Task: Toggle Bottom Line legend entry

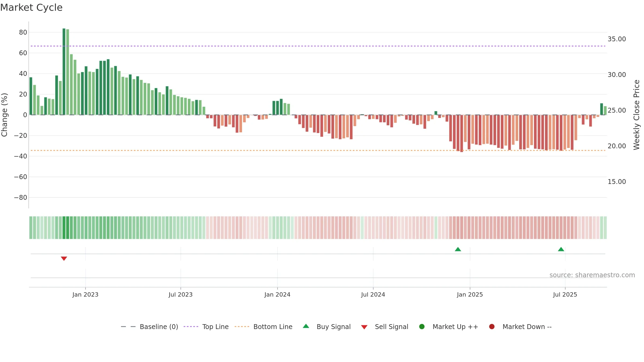Action: pyautogui.click(x=263, y=327)
